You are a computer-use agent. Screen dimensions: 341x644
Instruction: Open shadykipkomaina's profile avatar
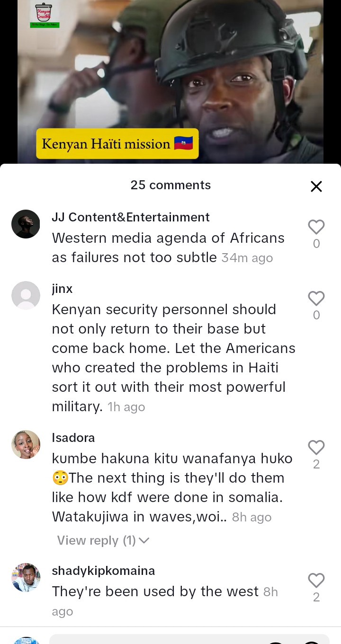[x=26, y=577]
